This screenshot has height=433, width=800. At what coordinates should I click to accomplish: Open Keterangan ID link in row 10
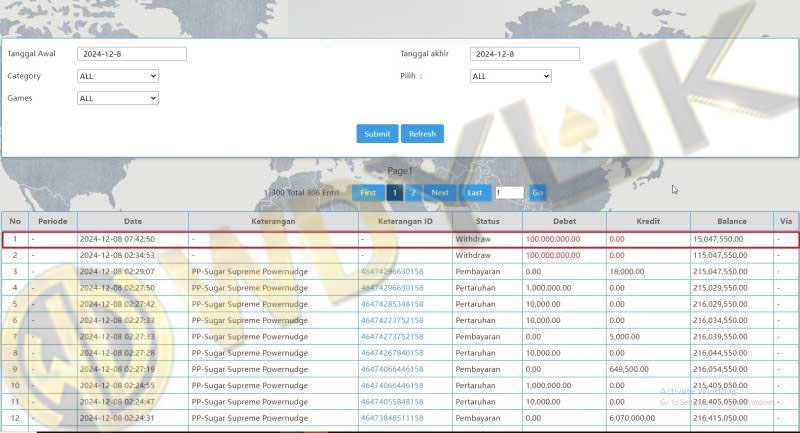392,386
